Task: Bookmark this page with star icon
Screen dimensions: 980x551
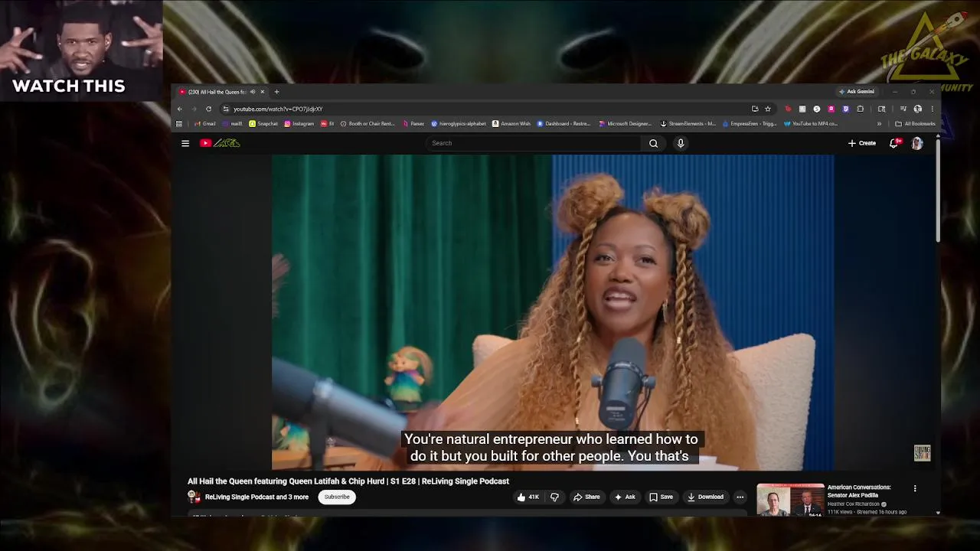Action: click(768, 109)
